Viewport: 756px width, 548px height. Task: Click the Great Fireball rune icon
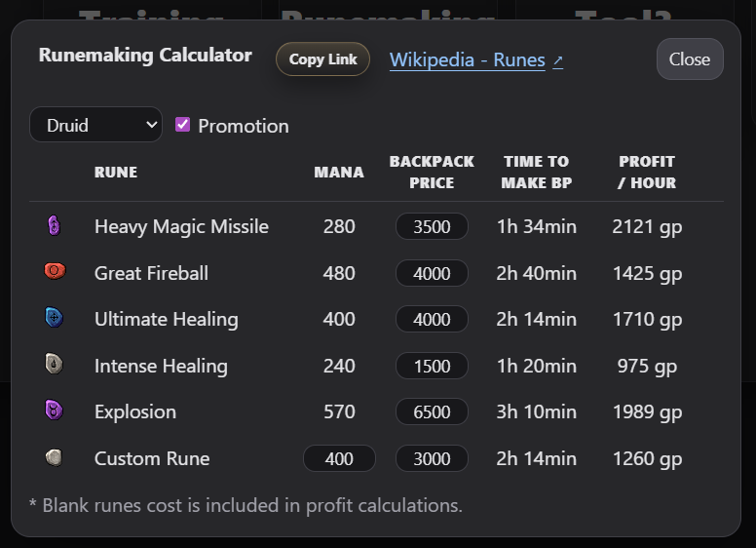pos(55,272)
